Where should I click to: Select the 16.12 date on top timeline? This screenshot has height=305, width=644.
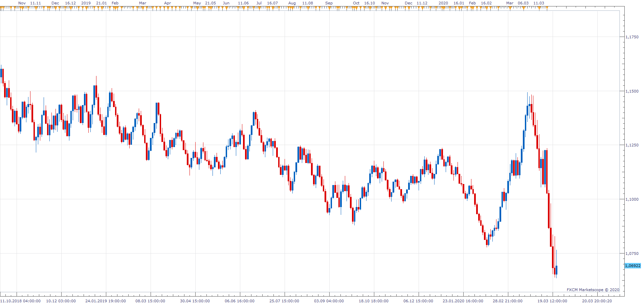(70, 3)
